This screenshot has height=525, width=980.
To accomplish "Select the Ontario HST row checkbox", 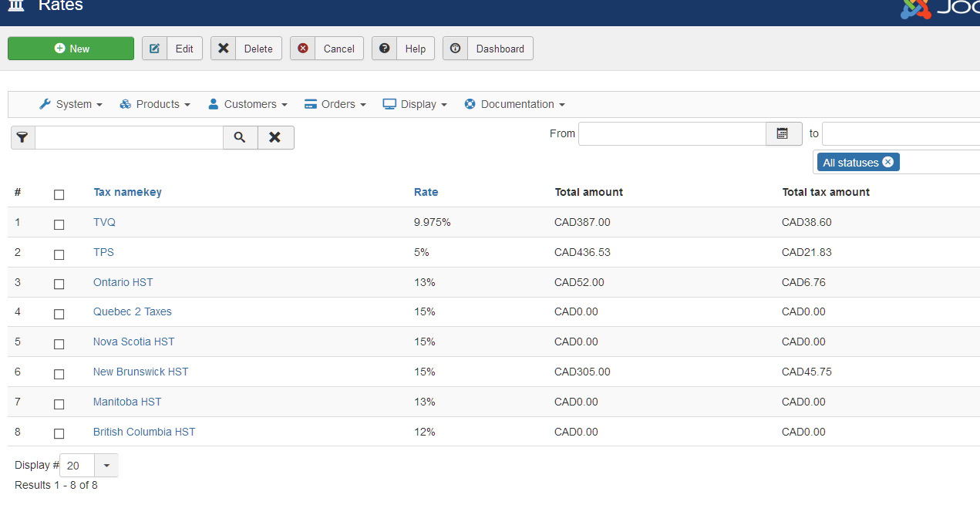I will pos(59,284).
